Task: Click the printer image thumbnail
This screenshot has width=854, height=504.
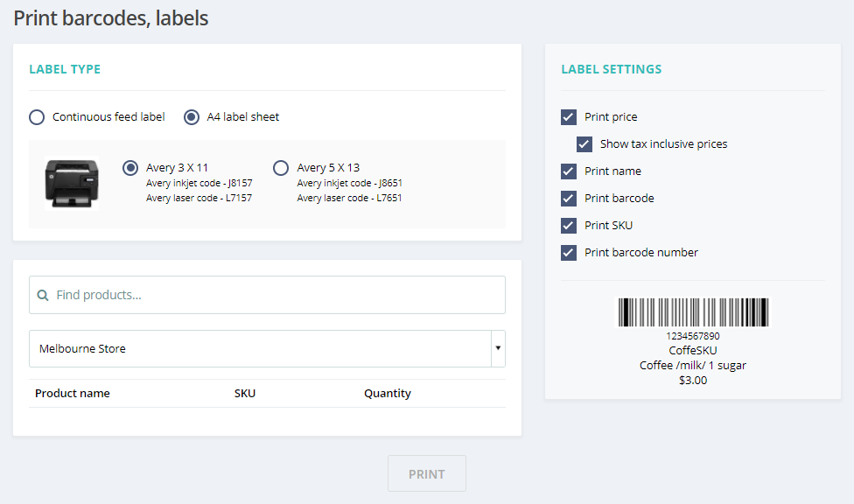Action: point(71,183)
